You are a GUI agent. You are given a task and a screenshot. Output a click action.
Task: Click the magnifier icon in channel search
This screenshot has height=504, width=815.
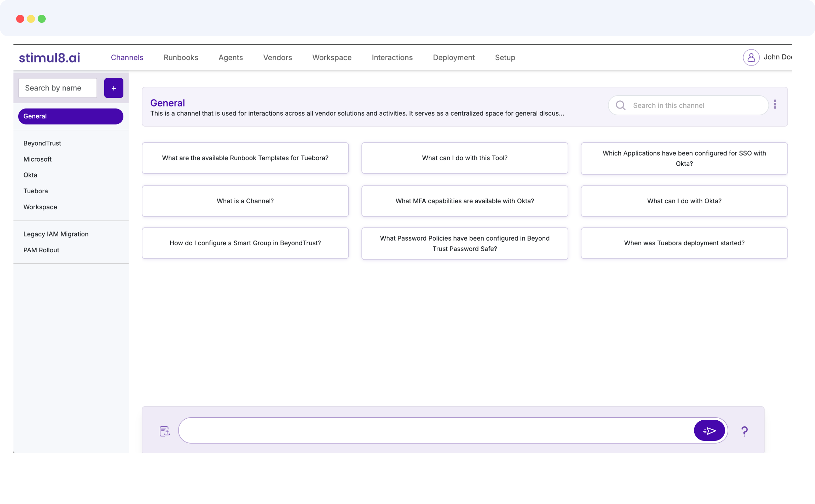click(x=620, y=106)
